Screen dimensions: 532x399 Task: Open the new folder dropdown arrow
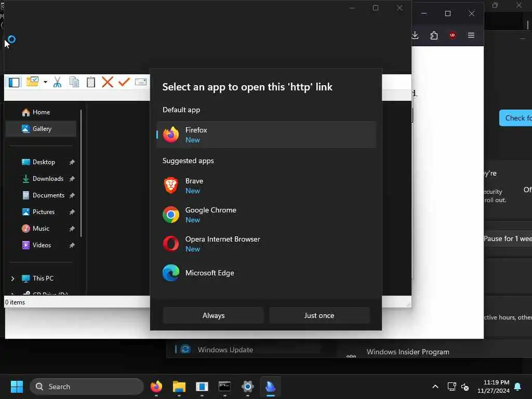[x=45, y=82]
